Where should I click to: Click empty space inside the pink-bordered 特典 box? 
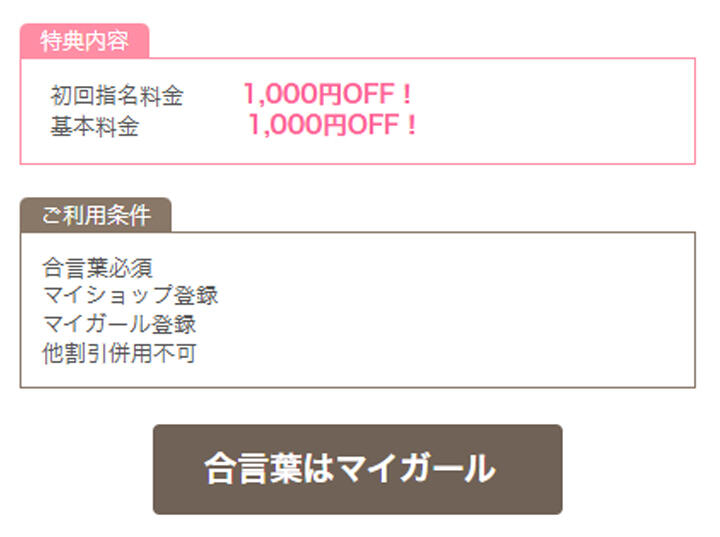pos(560,110)
